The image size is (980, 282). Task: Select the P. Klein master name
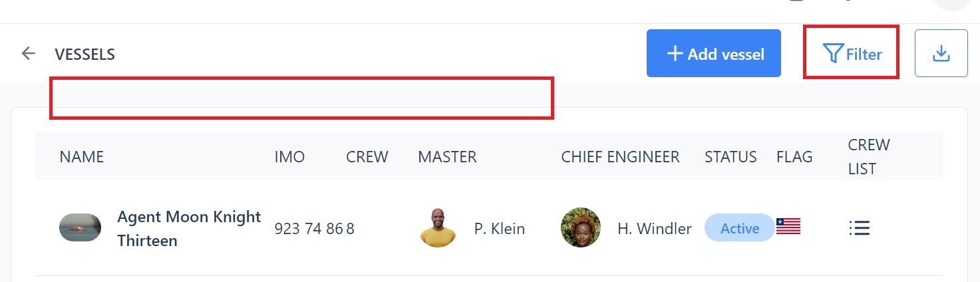pyautogui.click(x=500, y=229)
